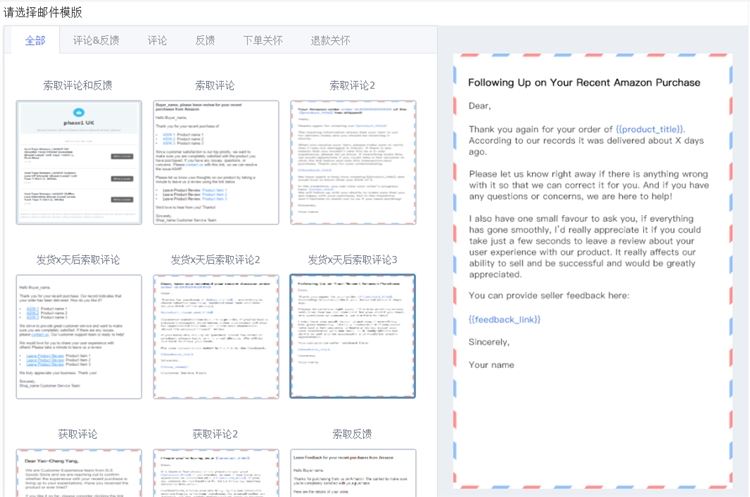
Task: Click 'Your name' signature in preview
Action: point(491,364)
